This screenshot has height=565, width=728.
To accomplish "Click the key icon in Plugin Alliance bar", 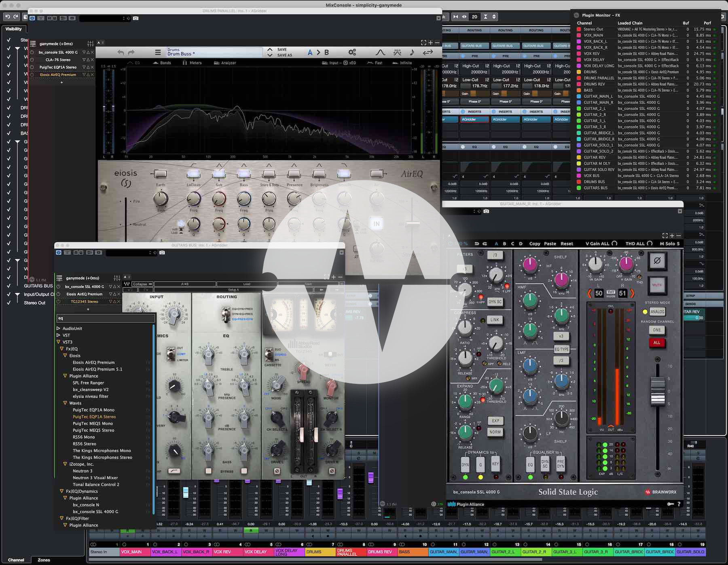I will [x=670, y=504].
